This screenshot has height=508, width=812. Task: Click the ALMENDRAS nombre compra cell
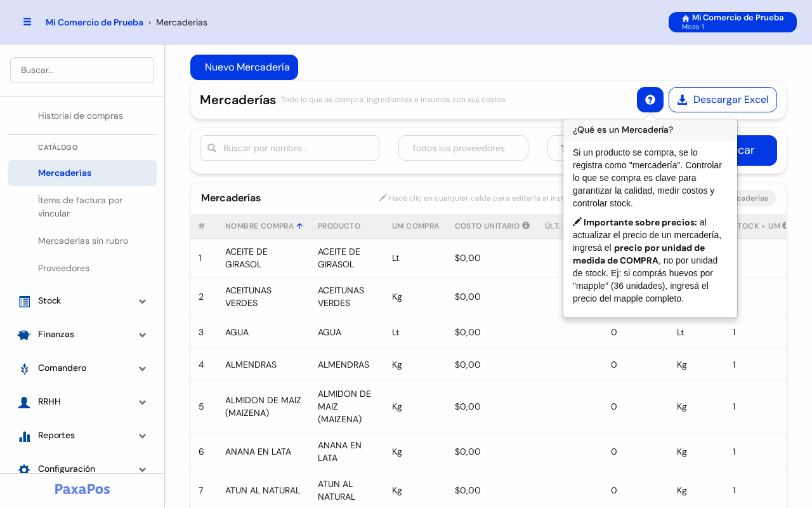tap(264, 364)
